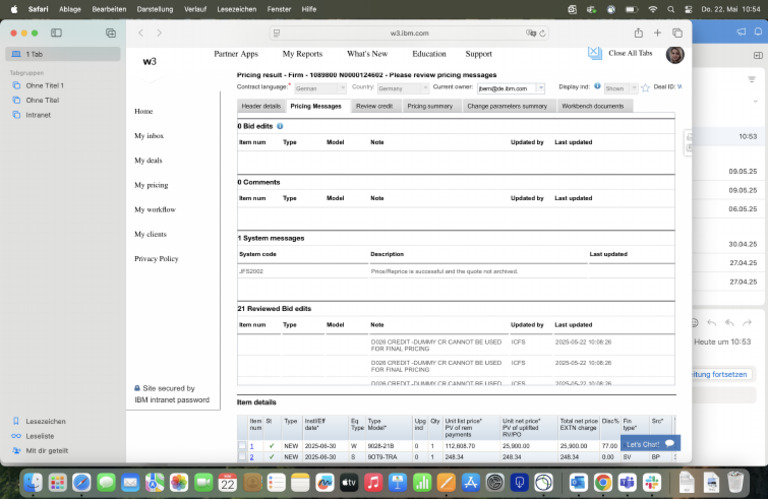Toggle the Safari sidebar icon

click(56, 33)
